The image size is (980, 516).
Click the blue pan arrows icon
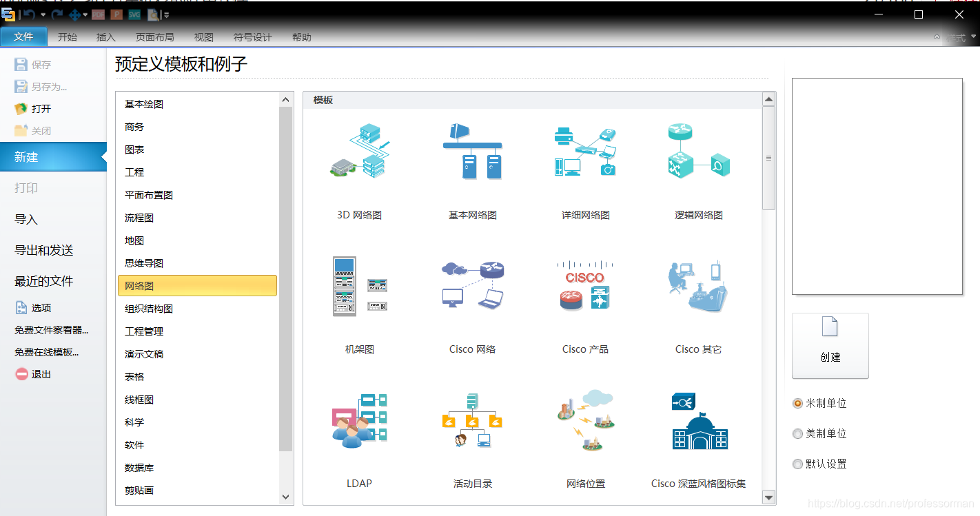point(74,14)
